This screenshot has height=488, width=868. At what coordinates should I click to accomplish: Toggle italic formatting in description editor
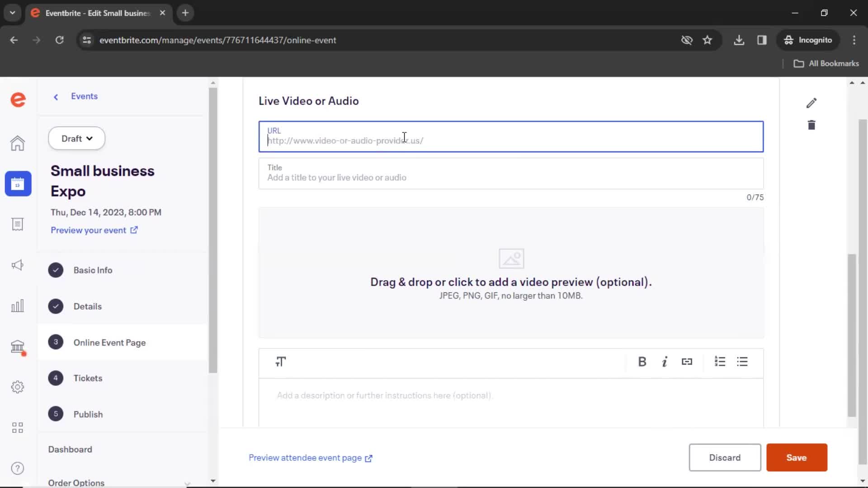pos(665,362)
